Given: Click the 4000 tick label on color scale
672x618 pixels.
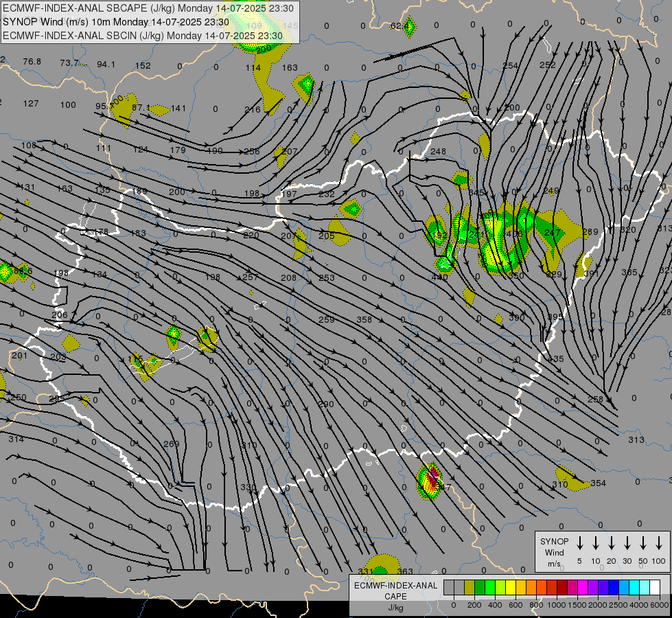Looking at the screenshot, I should pos(639,605).
